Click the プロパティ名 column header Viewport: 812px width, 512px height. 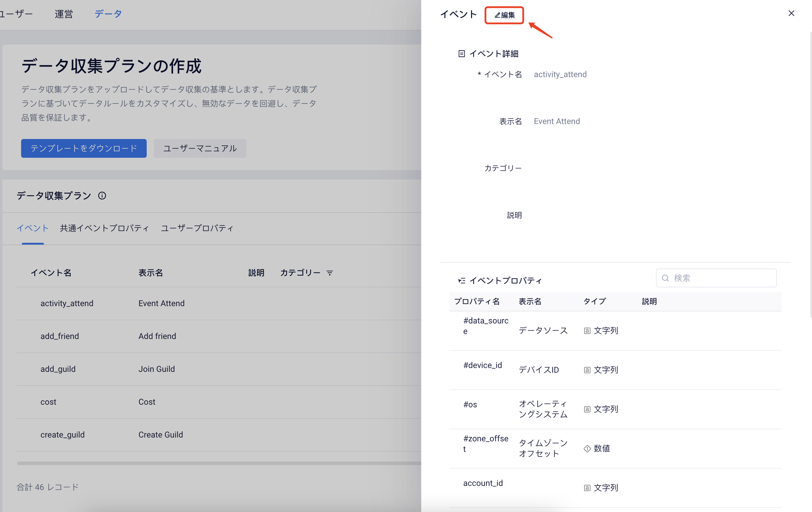[x=477, y=301]
